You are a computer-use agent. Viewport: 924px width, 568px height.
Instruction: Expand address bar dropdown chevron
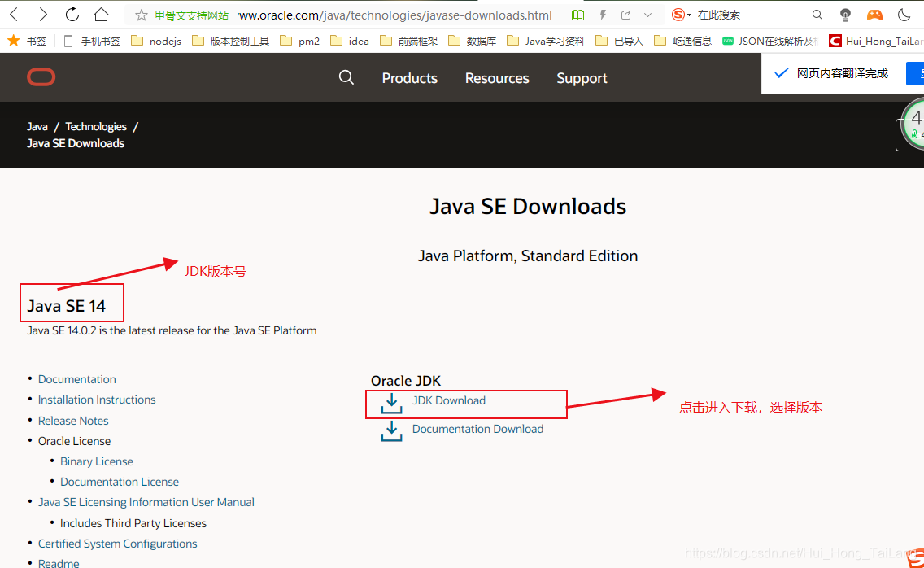coord(647,15)
